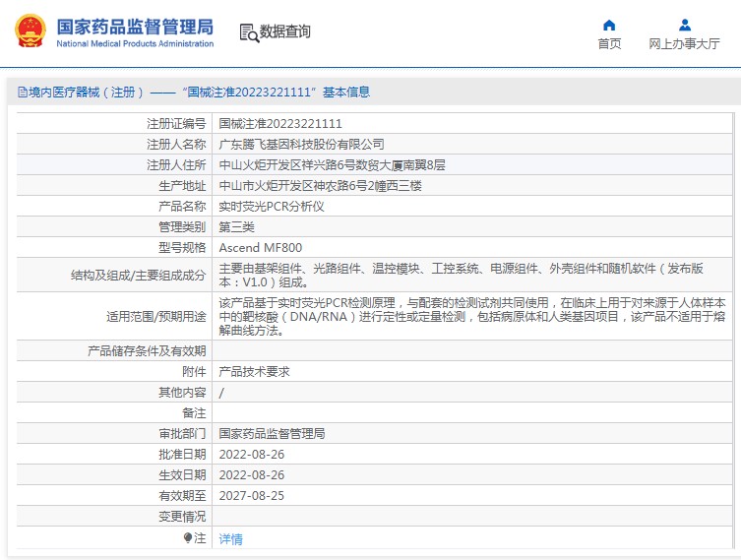Click the 首页 house icon

click(609, 25)
